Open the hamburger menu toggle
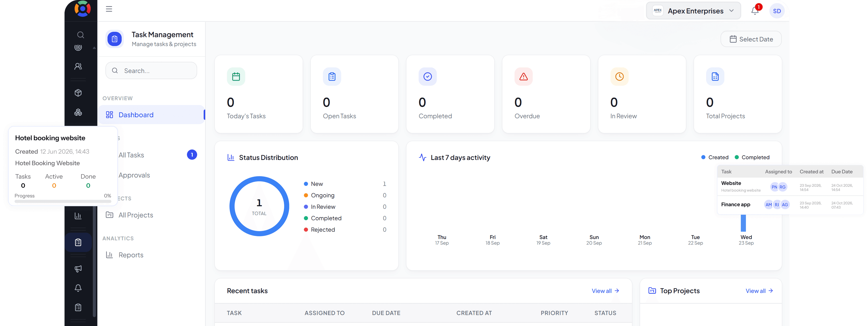This screenshot has height=326, width=868. [109, 9]
